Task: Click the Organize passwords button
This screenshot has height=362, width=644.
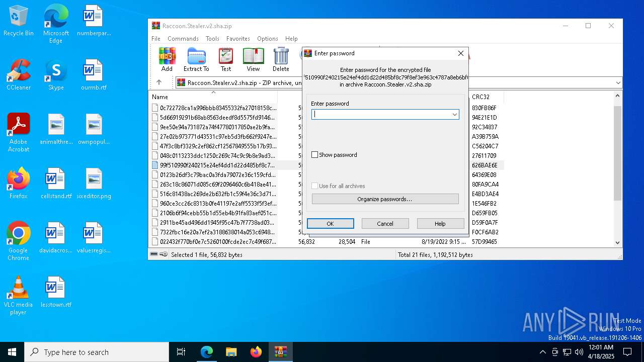Action: [x=385, y=199]
